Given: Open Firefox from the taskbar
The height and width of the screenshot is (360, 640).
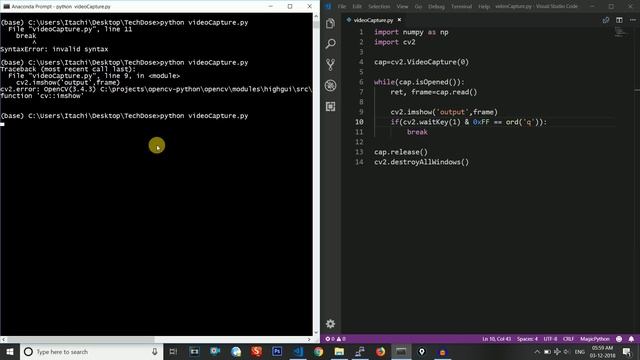Looking at the screenshot, I should (x=380, y=351).
